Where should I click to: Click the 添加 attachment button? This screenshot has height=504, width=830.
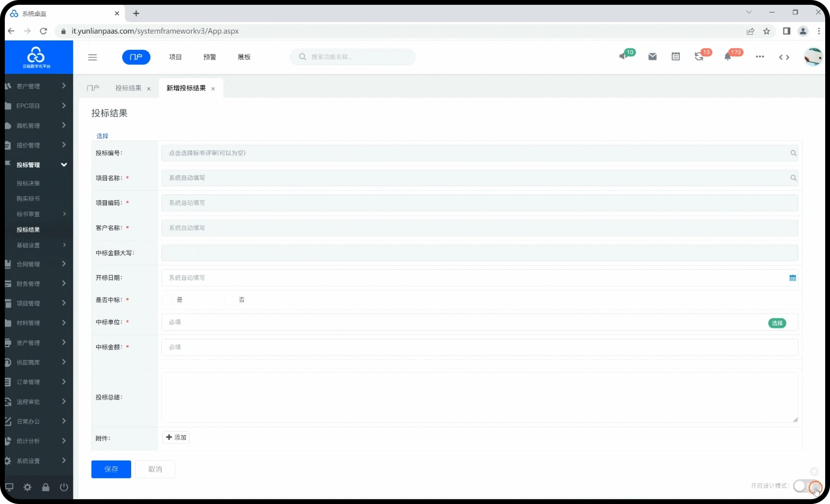(176, 437)
